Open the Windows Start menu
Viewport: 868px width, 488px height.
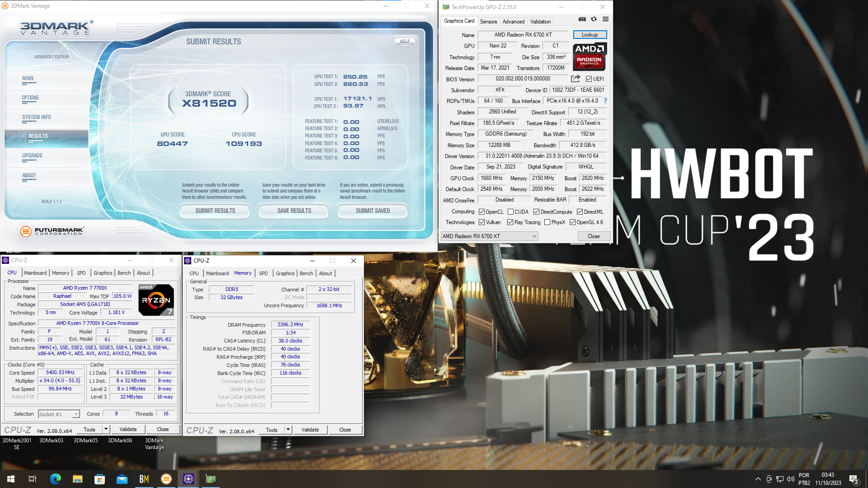11,479
